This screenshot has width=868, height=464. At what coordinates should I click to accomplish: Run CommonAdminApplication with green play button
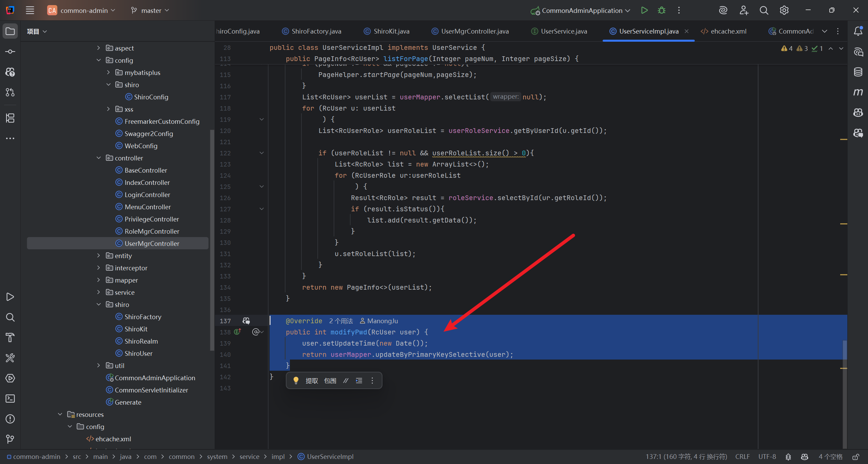[x=644, y=10]
